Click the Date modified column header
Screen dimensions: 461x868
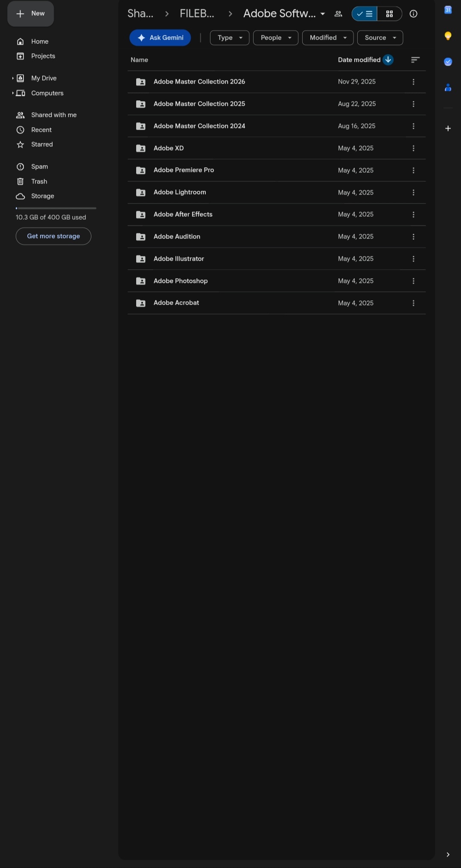(359, 60)
